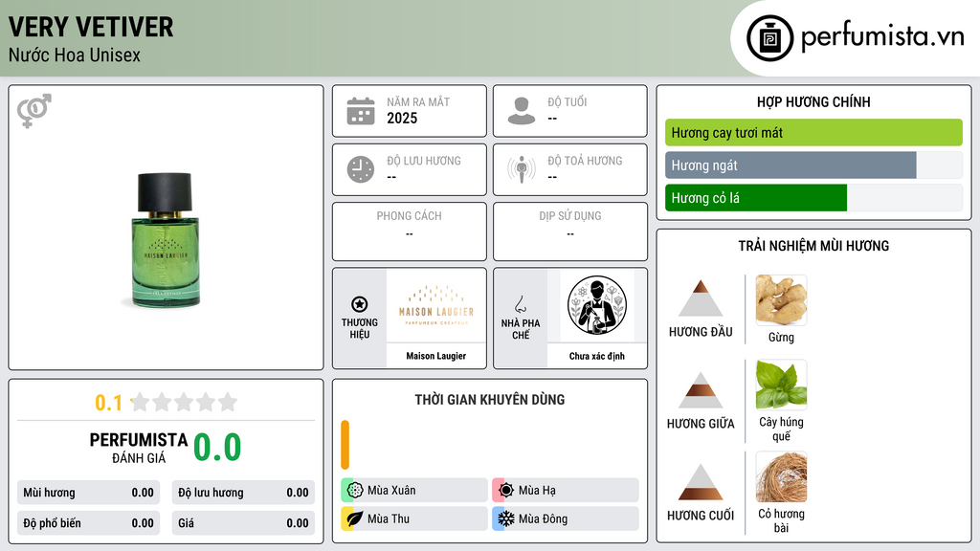Click the Hương Cuối pyramid icon
Viewport: 980px width, 551px height.
pos(701,482)
